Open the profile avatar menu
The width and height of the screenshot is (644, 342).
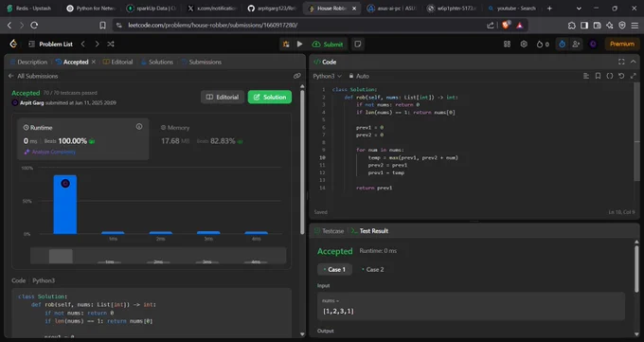[x=593, y=44]
